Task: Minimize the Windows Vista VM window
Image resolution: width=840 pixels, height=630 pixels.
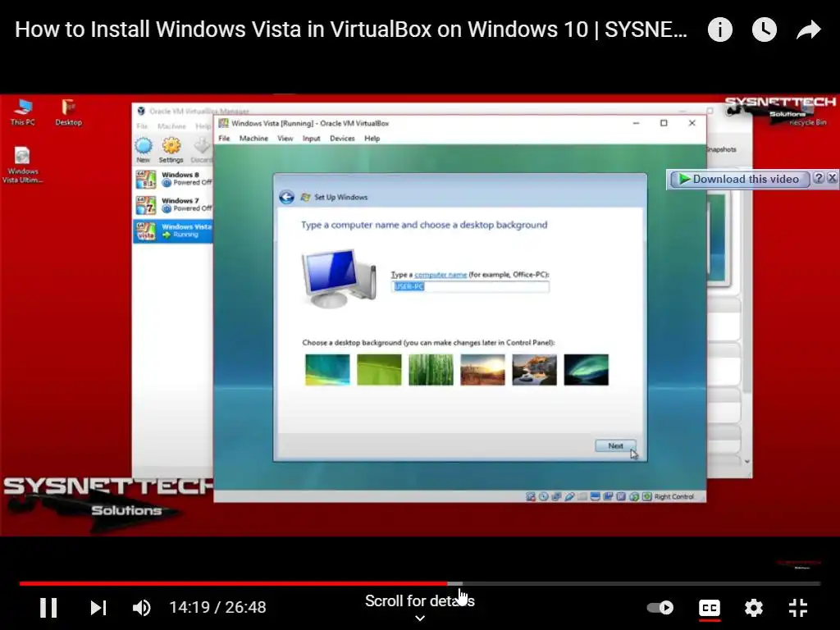Action: 636,123
